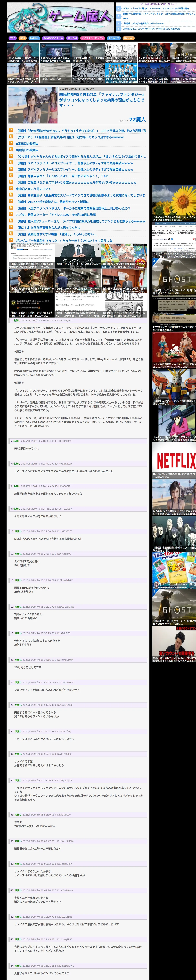Open RSS icon beside 人気アニソンバンドさん headline
196x980 pixels.
click(11, 208)
